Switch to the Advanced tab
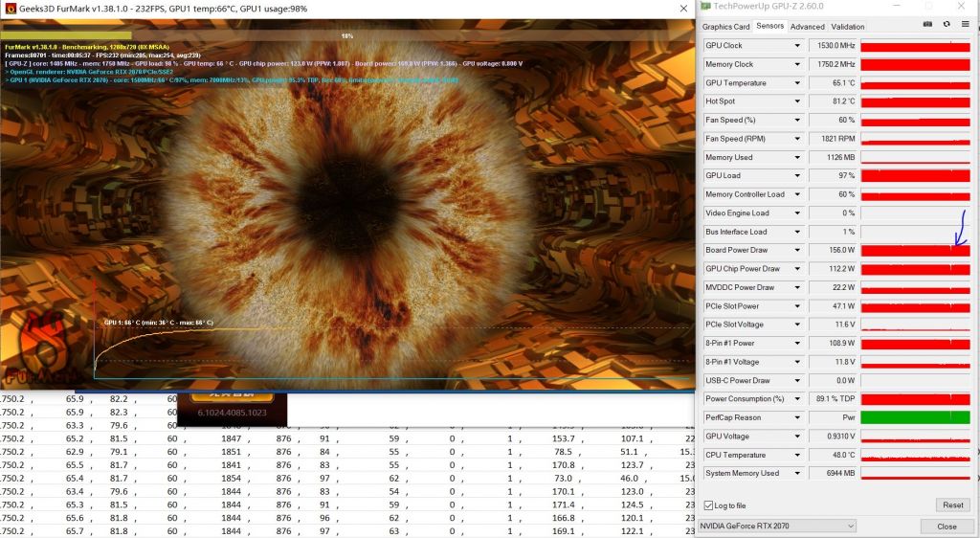Viewport: 980px width, 538px height. point(807,27)
